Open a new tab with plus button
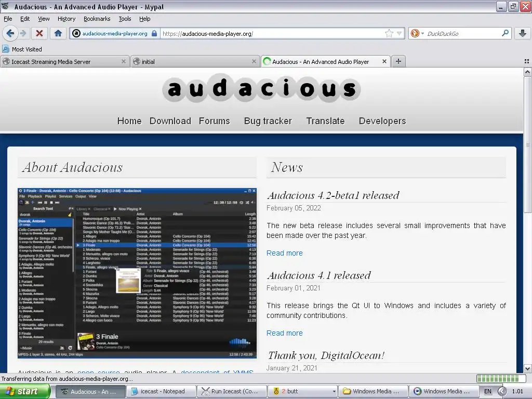Viewport: 532px width, 399px height. coord(398,61)
